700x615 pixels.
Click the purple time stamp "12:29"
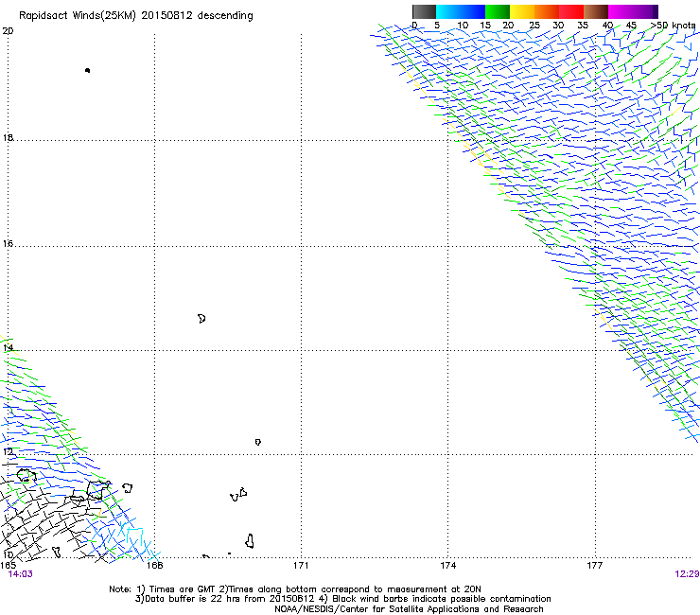tap(687, 574)
